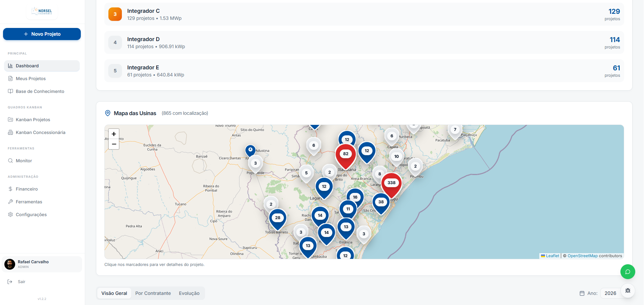Viewport: 644px width, 305px height.
Task: Click the bug report floating icon
Action: click(627, 291)
